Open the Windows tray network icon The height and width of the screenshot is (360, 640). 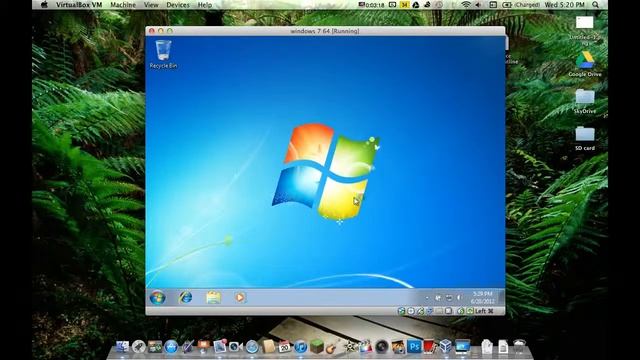pyautogui.click(x=449, y=298)
